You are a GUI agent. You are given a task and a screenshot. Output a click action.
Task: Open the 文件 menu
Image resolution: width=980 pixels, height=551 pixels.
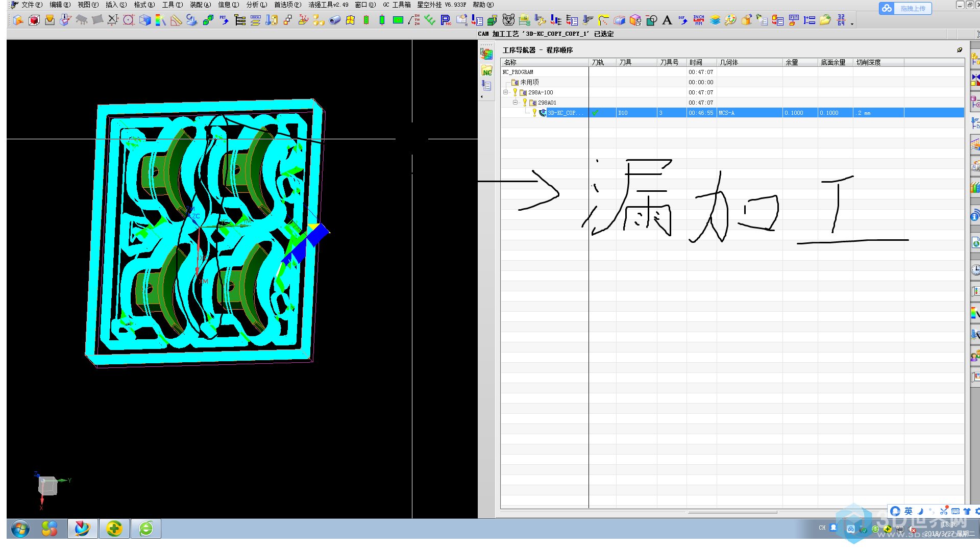pyautogui.click(x=32, y=5)
